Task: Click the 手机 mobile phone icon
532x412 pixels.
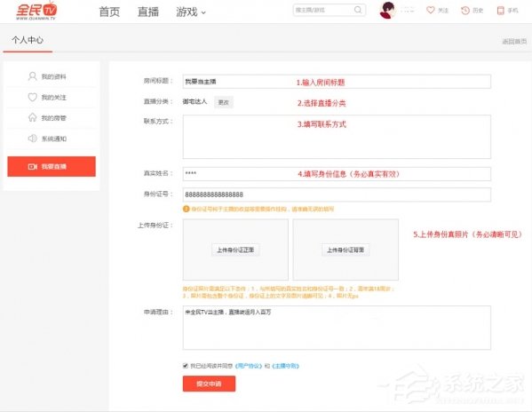Action: (500, 11)
